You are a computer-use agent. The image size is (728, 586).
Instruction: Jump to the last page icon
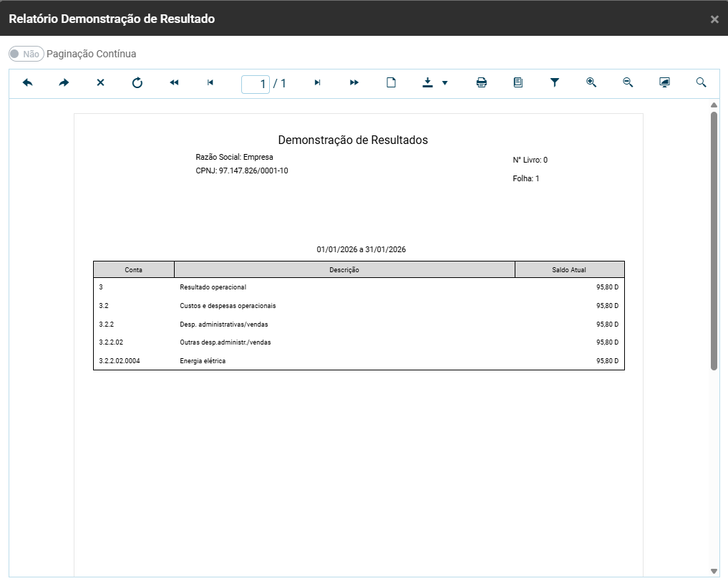354,82
